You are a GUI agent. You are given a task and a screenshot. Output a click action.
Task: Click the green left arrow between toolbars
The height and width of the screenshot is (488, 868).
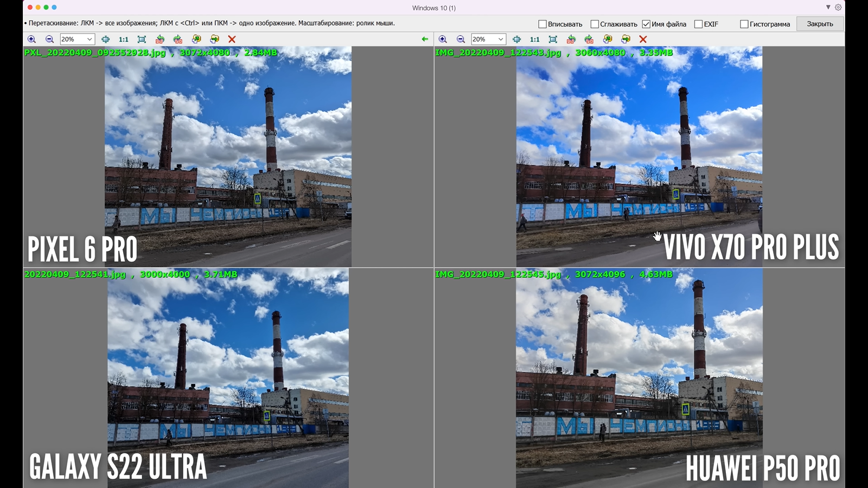click(x=425, y=39)
